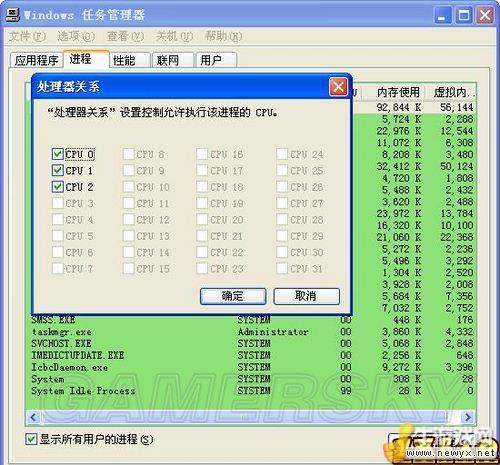The image size is (500, 465).
Task: Select the taskmgr.exe process row
Action: coord(251,332)
